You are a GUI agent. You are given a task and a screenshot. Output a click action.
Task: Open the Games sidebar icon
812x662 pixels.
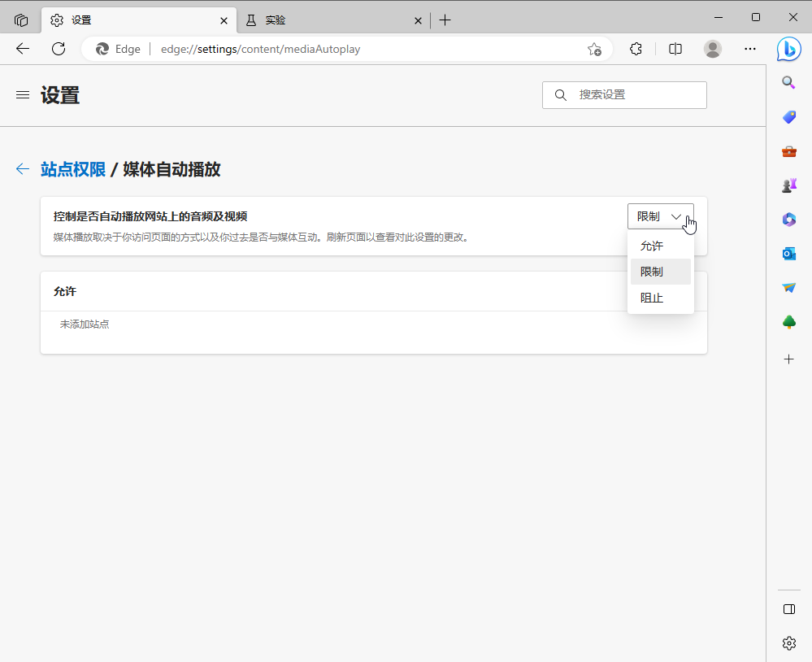point(788,185)
